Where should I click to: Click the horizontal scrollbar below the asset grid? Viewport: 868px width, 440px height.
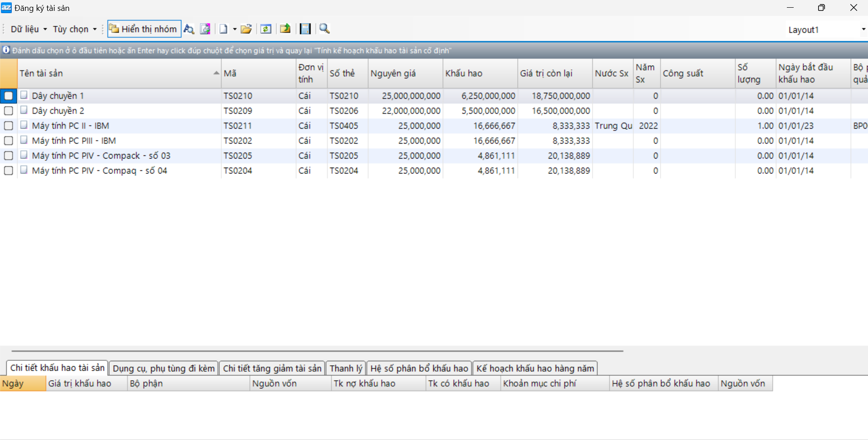tap(317, 351)
